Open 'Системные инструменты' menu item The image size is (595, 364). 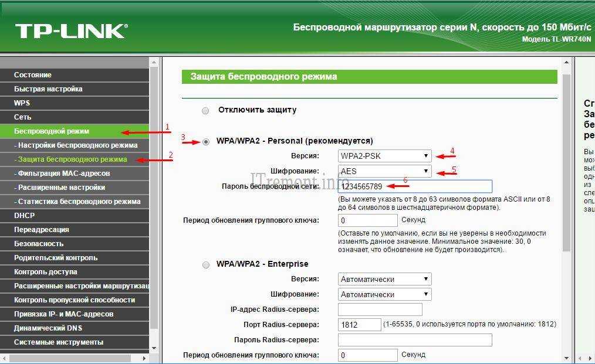pos(59,342)
